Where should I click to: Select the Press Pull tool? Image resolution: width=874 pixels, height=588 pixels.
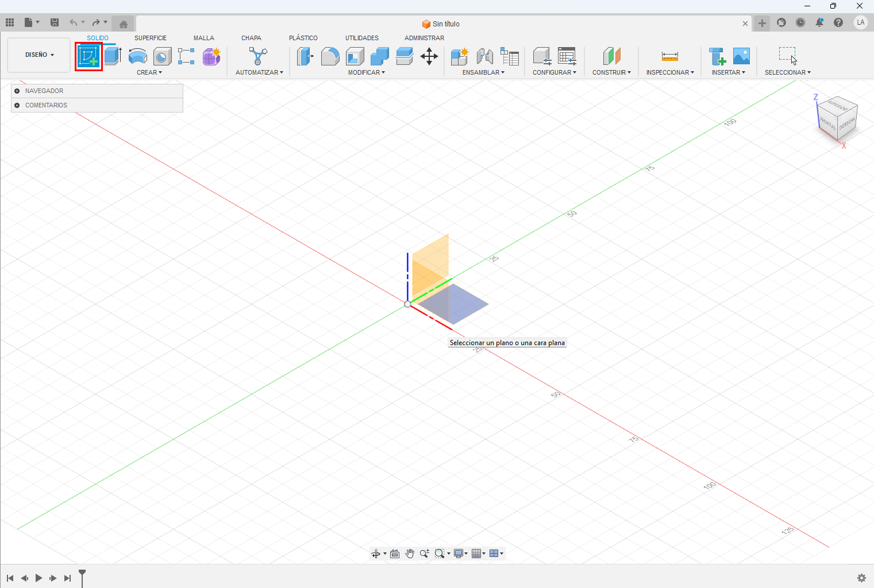click(x=305, y=56)
